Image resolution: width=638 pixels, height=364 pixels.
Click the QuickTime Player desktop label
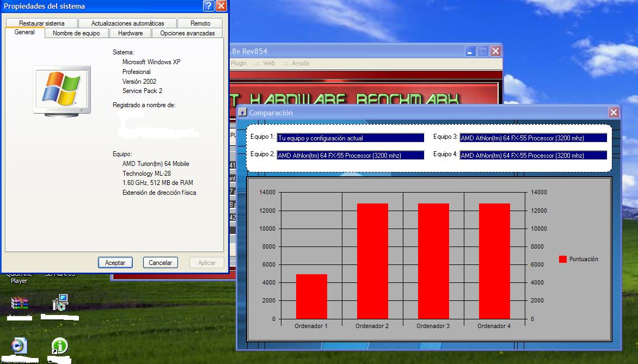tap(19, 278)
